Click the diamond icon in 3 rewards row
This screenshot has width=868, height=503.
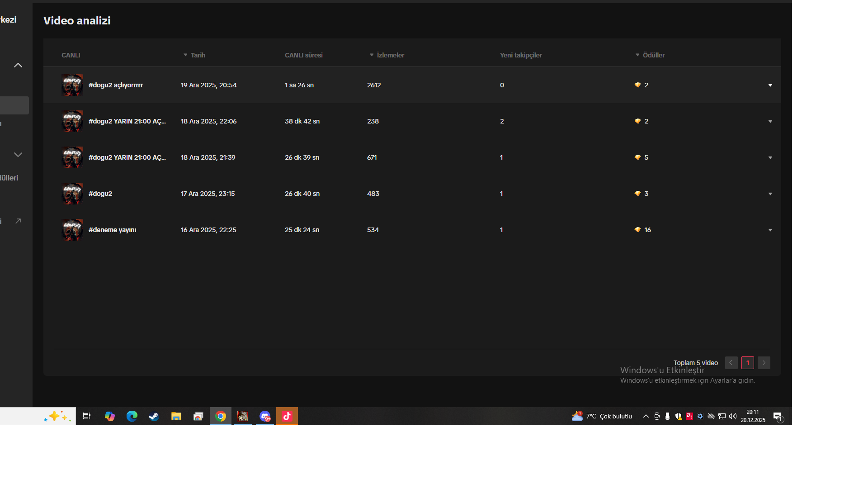[637, 194]
